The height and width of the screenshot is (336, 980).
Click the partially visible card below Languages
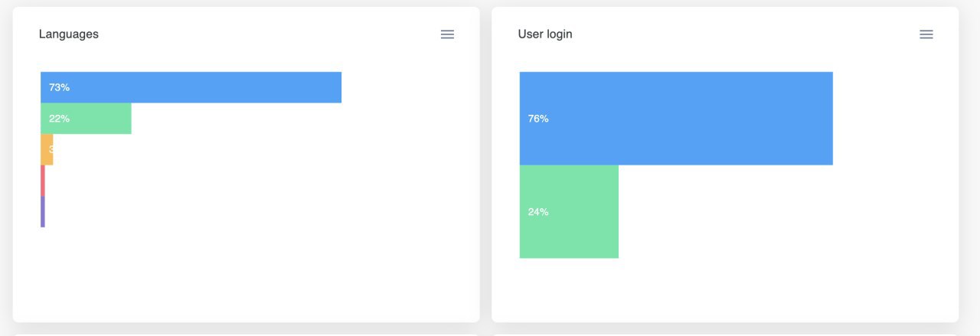[x=246, y=334]
